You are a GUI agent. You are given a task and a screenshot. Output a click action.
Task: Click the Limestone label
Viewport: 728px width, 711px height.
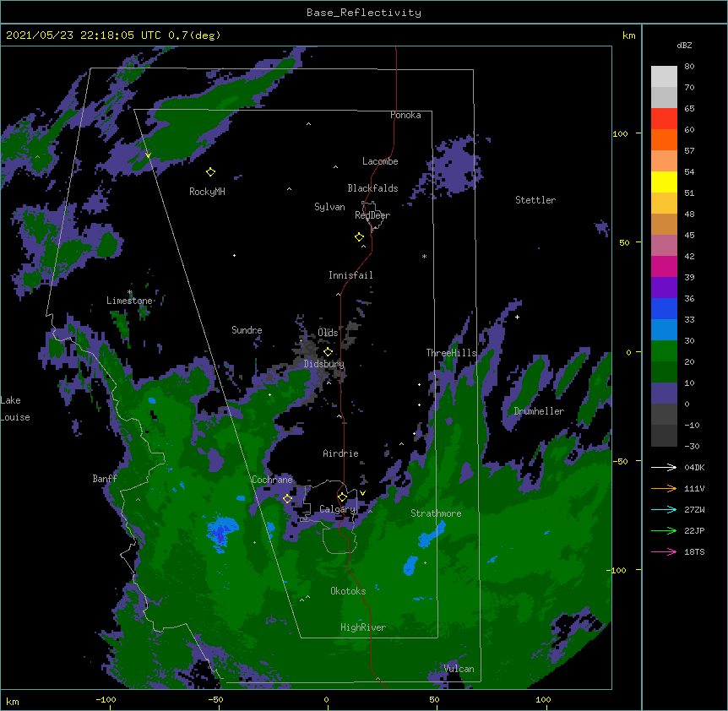[129, 301]
